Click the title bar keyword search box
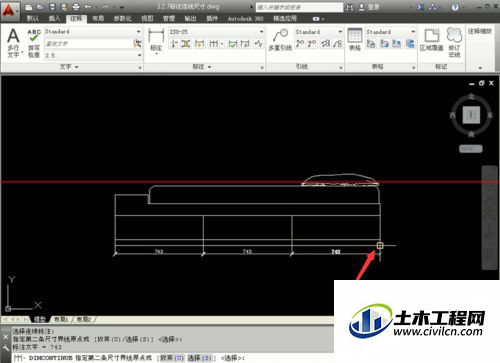Viewport: 500px width, 363px height. [299, 7]
